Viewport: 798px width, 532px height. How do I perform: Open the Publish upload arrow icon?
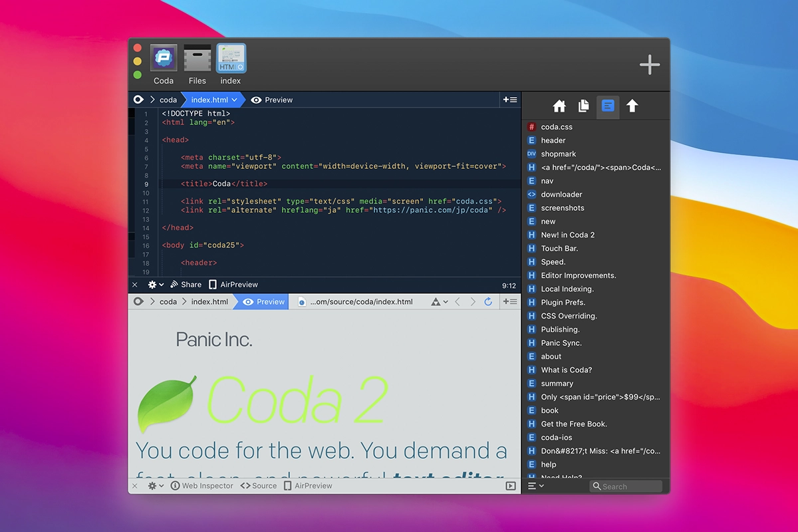point(632,106)
